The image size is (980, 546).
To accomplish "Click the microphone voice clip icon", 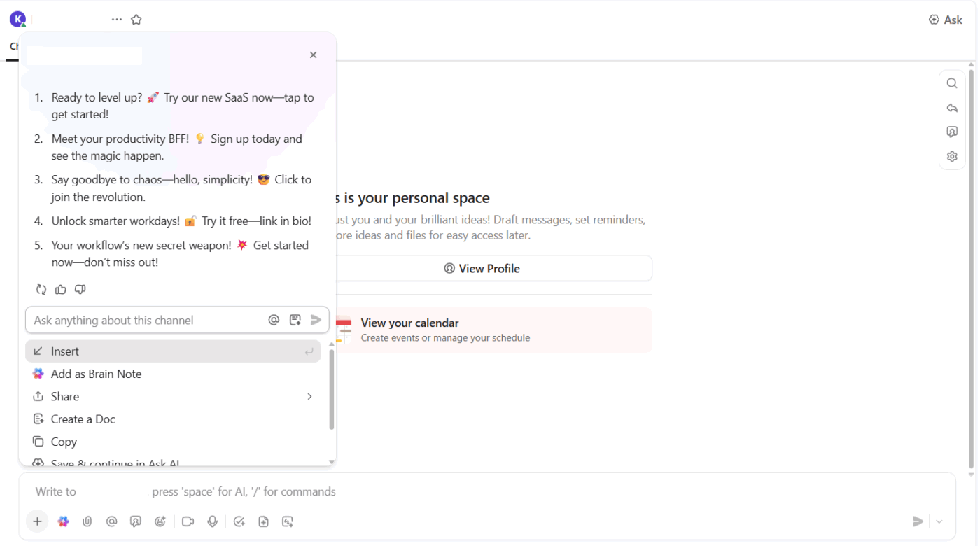I will [x=213, y=521].
